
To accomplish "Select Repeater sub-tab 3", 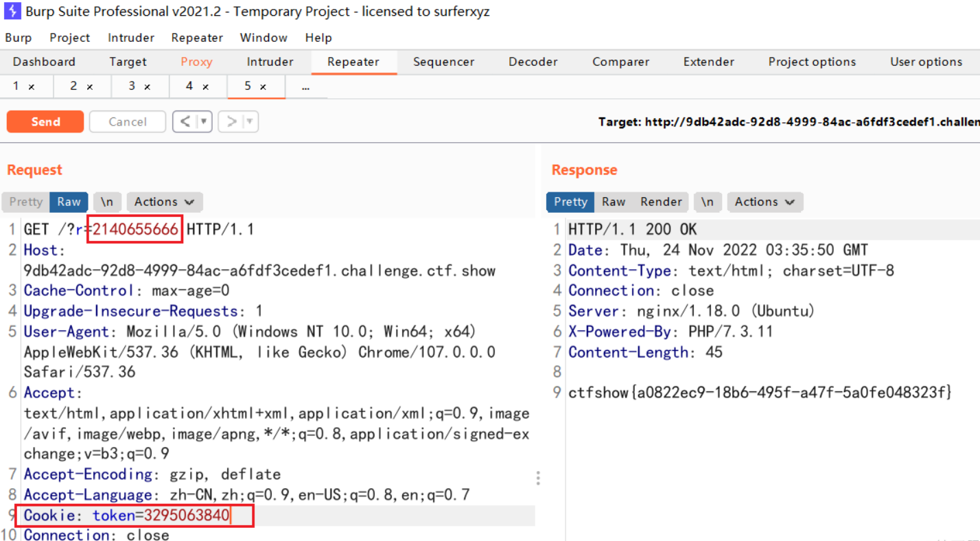I will point(132,87).
